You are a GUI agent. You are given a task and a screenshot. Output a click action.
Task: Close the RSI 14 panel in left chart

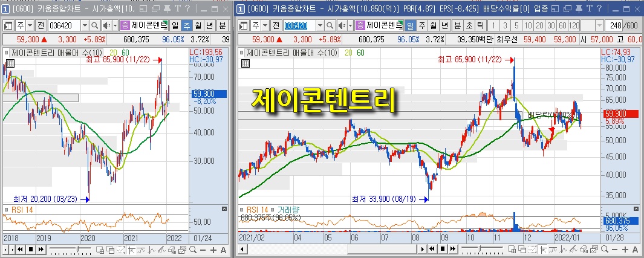point(224,209)
